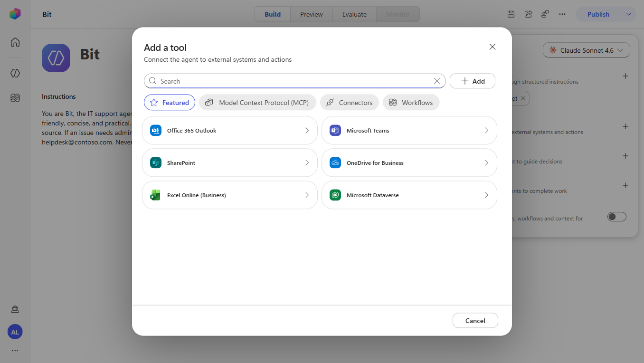Click the magnifier icon in the search box
Screen dimensions: 644x363
click(152, 81)
